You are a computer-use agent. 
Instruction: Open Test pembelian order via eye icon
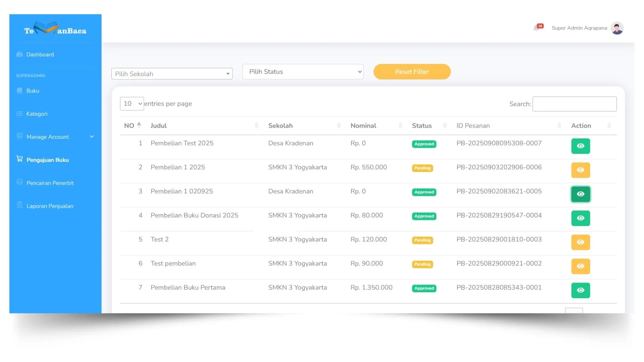tap(580, 266)
